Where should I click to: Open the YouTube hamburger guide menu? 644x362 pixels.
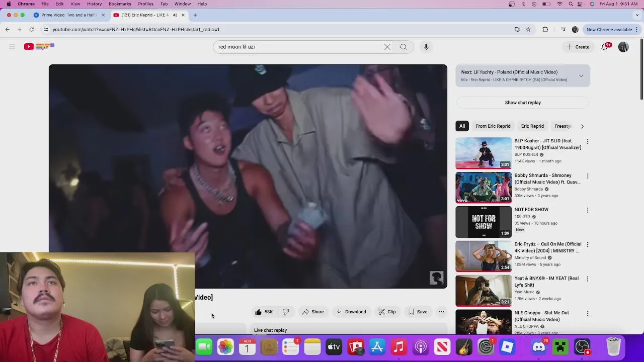[x=12, y=47]
